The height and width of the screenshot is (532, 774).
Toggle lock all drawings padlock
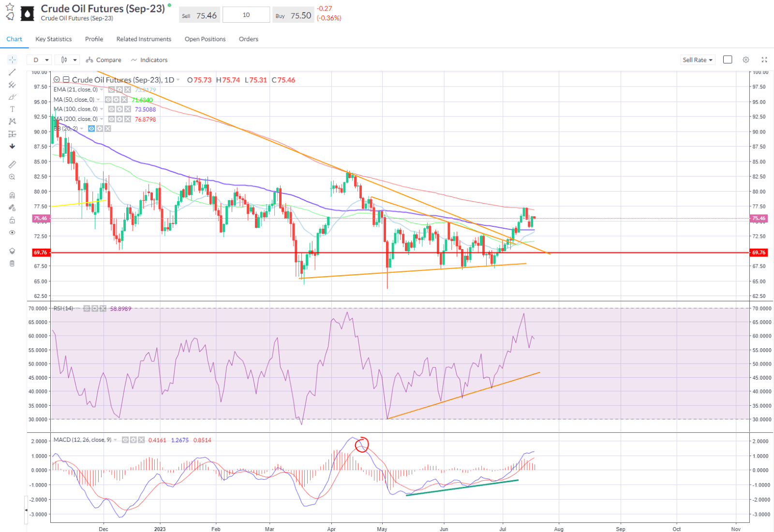point(12,220)
